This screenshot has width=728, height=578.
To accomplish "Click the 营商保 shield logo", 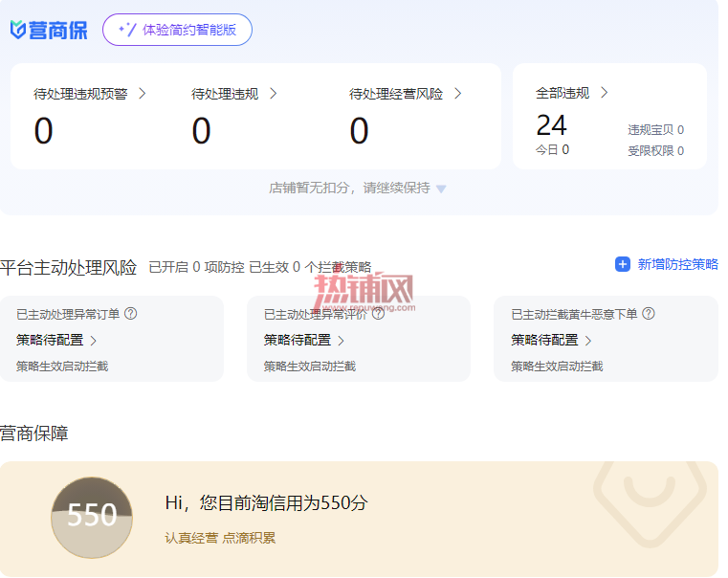I will 17,31.
